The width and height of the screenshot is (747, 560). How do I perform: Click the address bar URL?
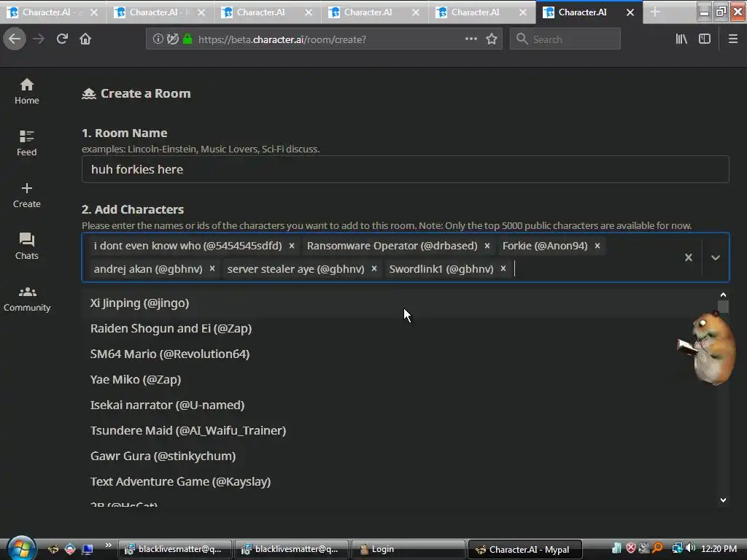tap(282, 39)
